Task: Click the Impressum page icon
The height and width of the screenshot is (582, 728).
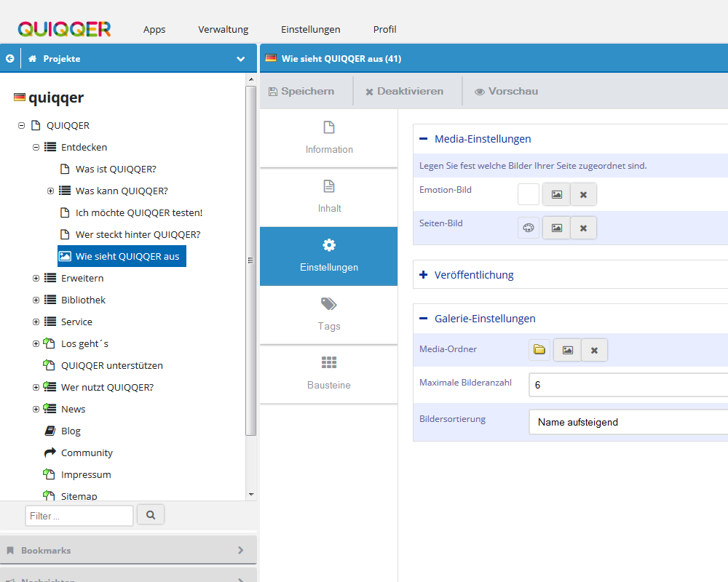Action: 50,474
